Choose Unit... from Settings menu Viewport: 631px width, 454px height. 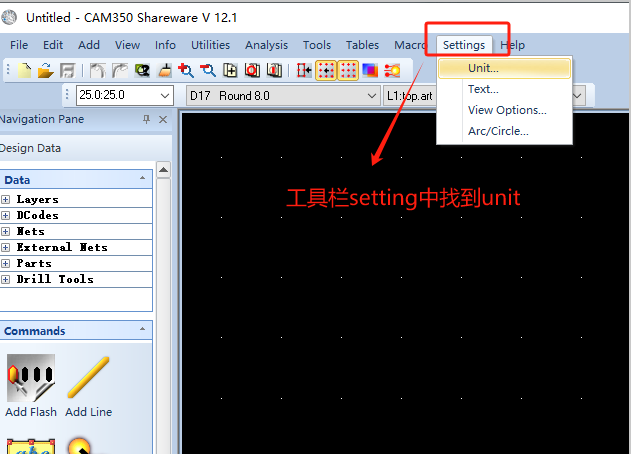point(504,68)
